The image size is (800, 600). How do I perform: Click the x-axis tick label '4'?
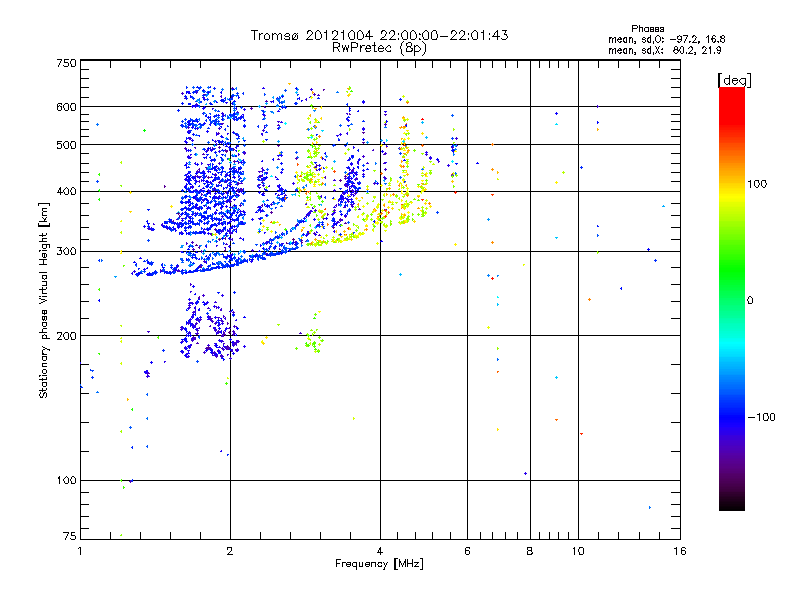coord(380,551)
